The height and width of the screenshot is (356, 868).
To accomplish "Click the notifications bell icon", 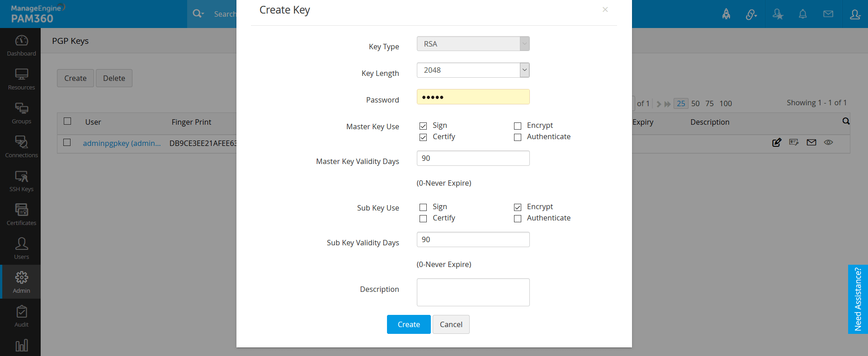I will coord(802,14).
